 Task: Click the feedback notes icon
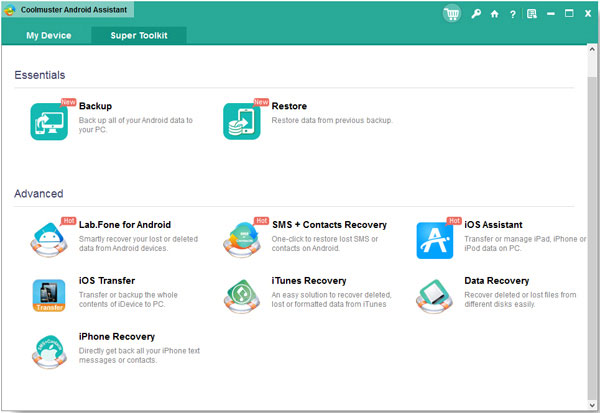pyautogui.click(x=532, y=14)
